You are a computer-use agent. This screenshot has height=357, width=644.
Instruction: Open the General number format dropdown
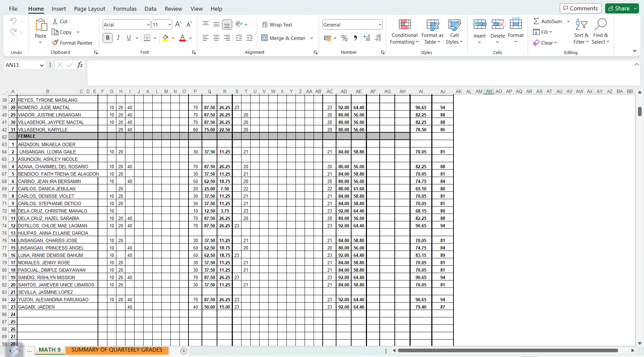(380, 25)
